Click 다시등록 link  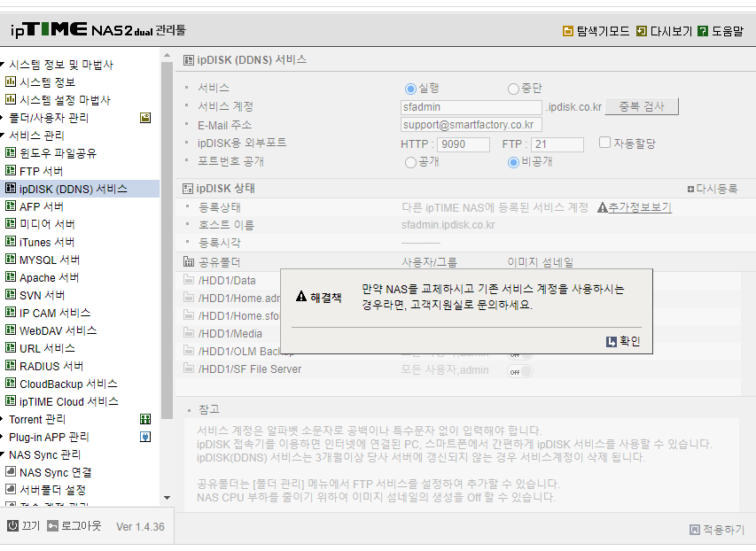[713, 189]
